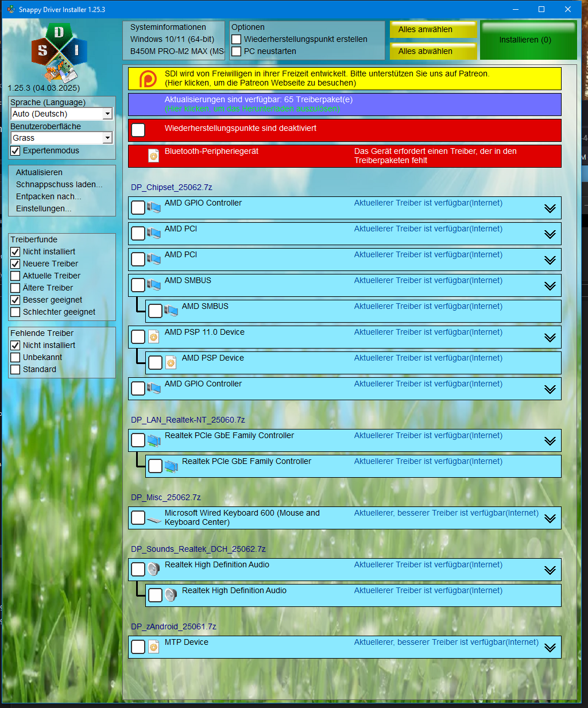Image resolution: width=588 pixels, height=708 pixels.
Task: Click the top Realtek High Definition Audio speaker icon
Action: click(x=153, y=569)
